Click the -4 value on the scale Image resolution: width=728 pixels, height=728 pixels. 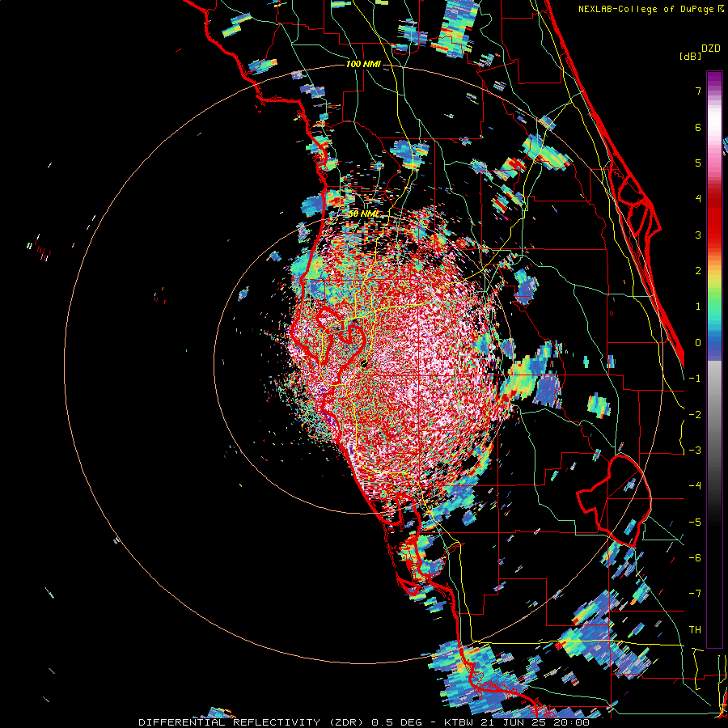695,486
